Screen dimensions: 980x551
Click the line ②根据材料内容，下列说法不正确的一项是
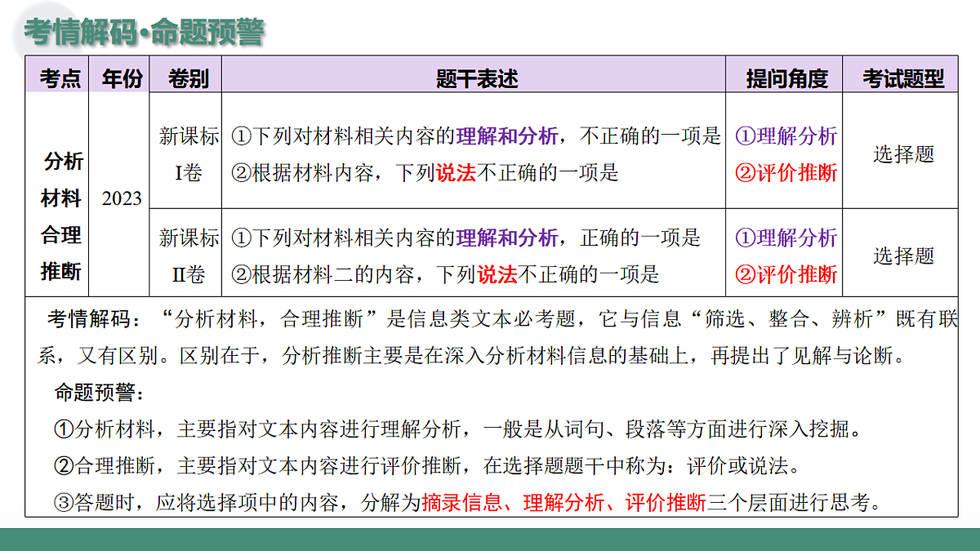pyautogui.click(x=425, y=172)
